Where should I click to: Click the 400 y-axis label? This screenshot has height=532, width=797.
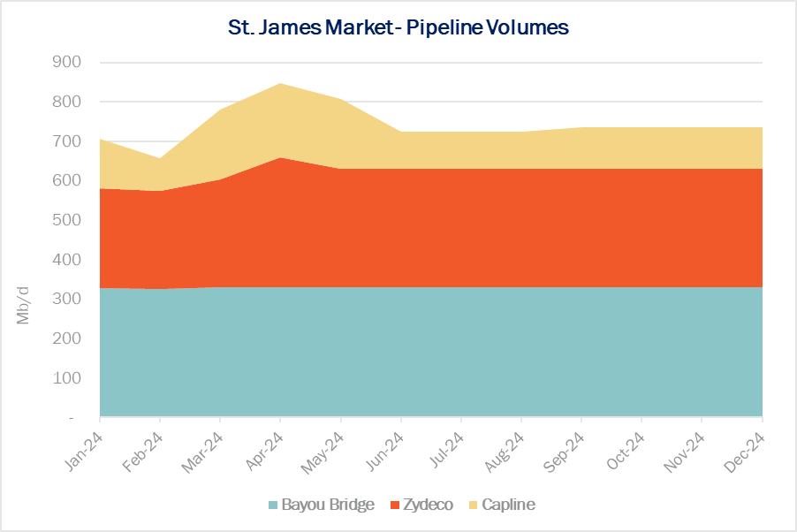(66, 260)
